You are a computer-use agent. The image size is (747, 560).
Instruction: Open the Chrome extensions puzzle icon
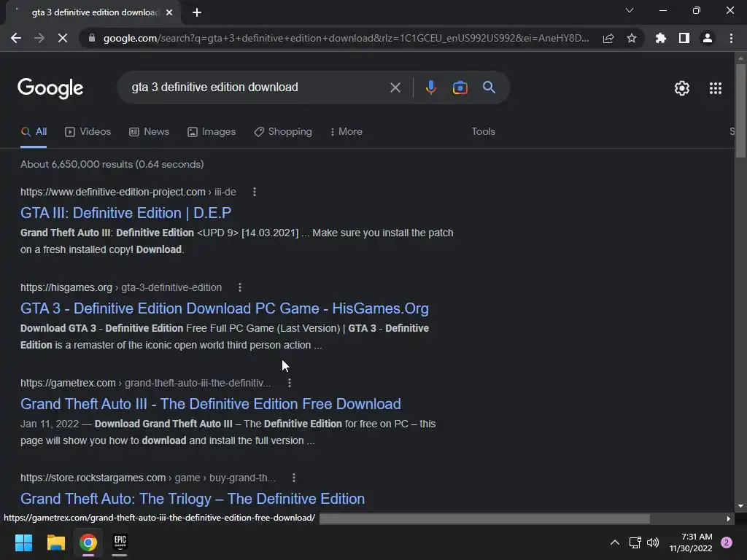[x=661, y=38]
